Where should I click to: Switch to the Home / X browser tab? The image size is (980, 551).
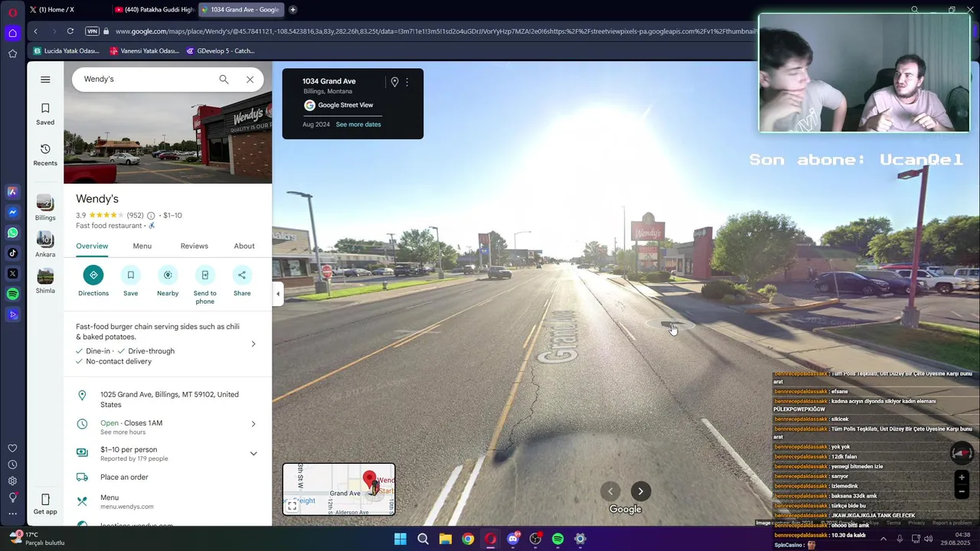[67, 10]
